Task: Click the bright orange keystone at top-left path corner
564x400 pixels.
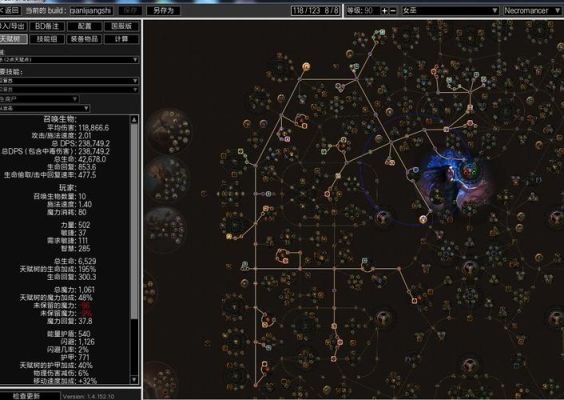Action: click(x=306, y=67)
